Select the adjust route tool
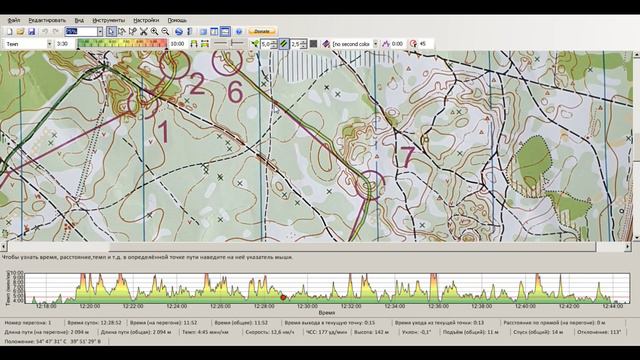The width and height of the screenshot is (640, 360). [x=122, y=31]
